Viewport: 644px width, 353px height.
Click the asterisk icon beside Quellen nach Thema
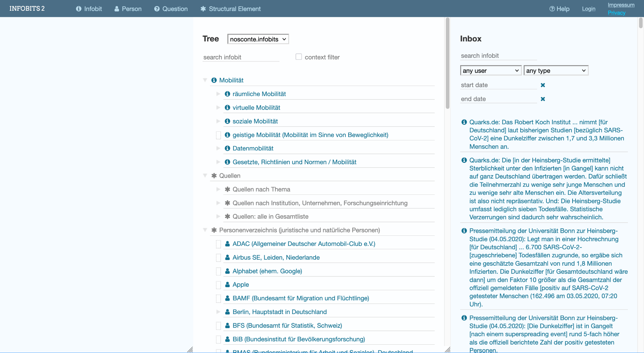click(x=227, y=189)
